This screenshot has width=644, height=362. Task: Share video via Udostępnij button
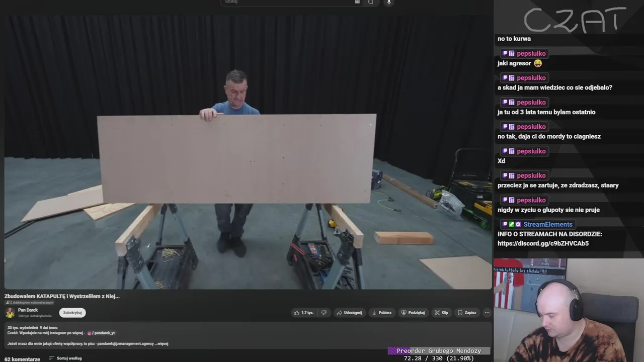349,313
